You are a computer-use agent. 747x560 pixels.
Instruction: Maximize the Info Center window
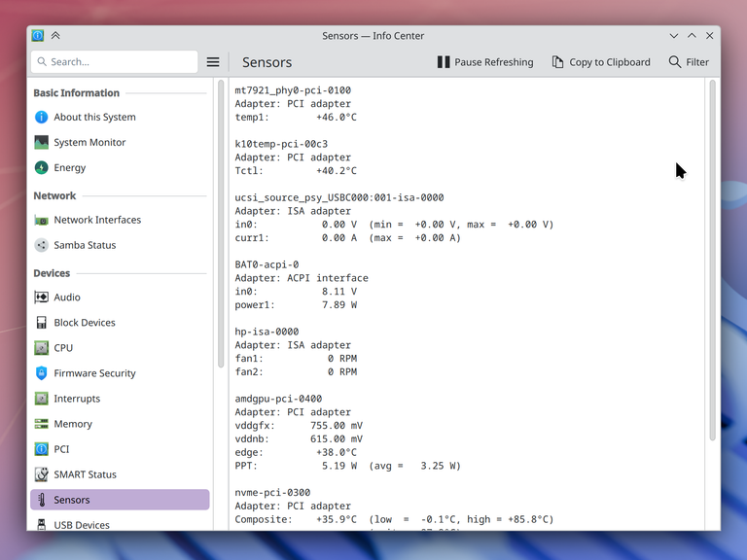click(692, 36)
